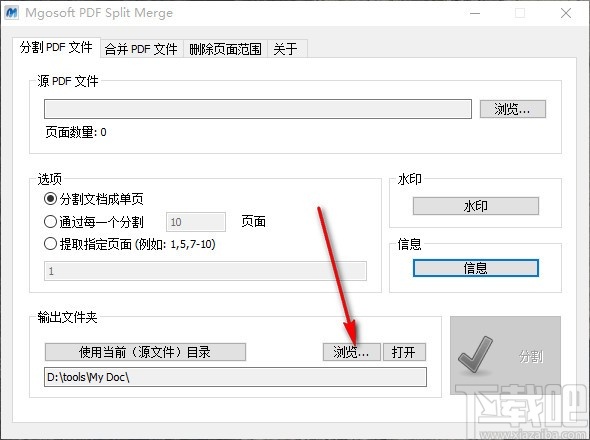
Task: Close the Mgosoft PDF Split Merge window
Action: [x=566, y=13]
